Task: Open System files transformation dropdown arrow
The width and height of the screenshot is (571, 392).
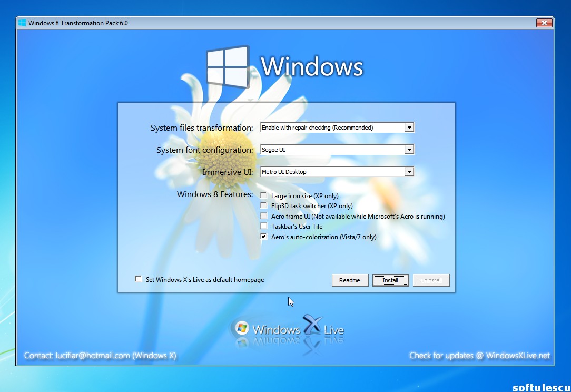Action: (x=409, y=128)
